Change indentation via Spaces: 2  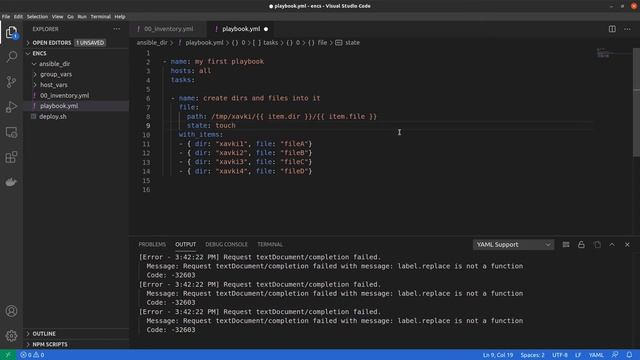tap(532, 355)
